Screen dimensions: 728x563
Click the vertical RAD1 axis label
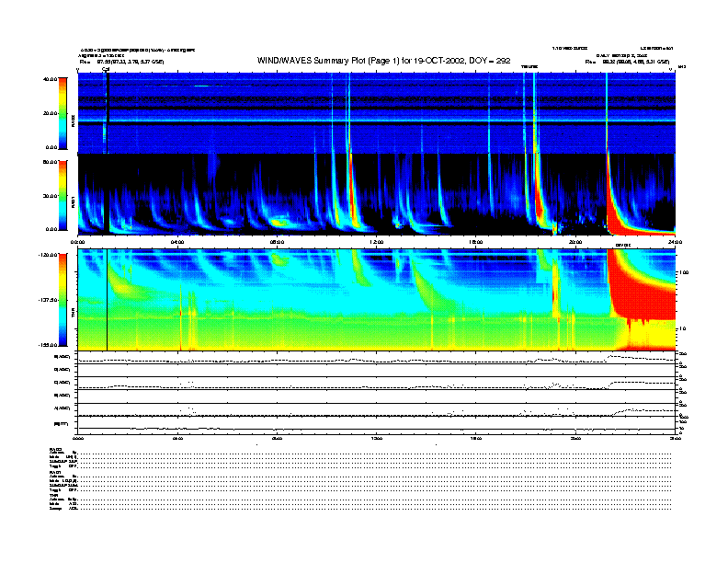tap(73, 201)
